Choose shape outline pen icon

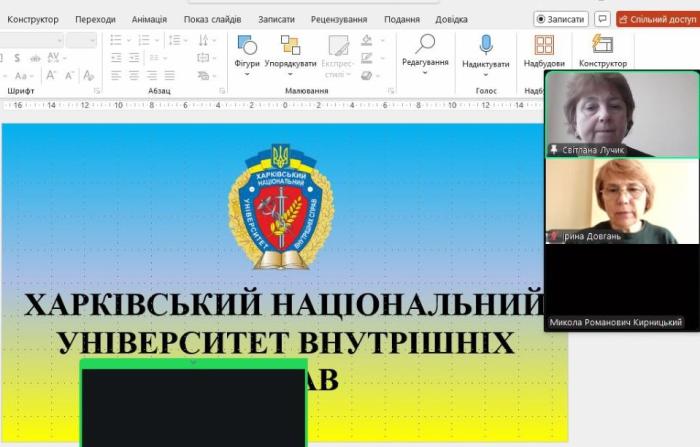(x=367, y=58)
